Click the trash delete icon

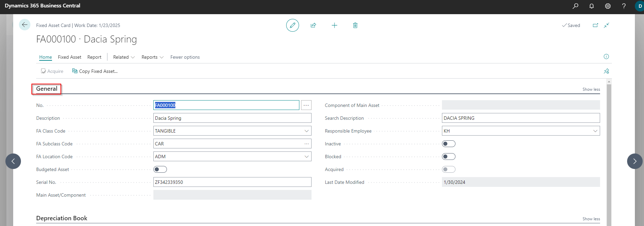tap(355, 25)
